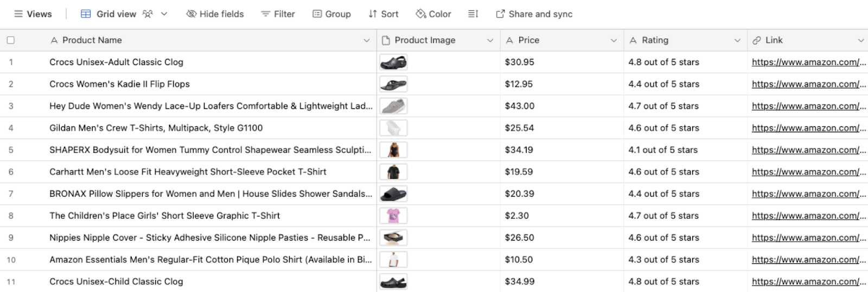868x292 pixels.
Task: Open the Filter options
Action: [x=278, y=14]
